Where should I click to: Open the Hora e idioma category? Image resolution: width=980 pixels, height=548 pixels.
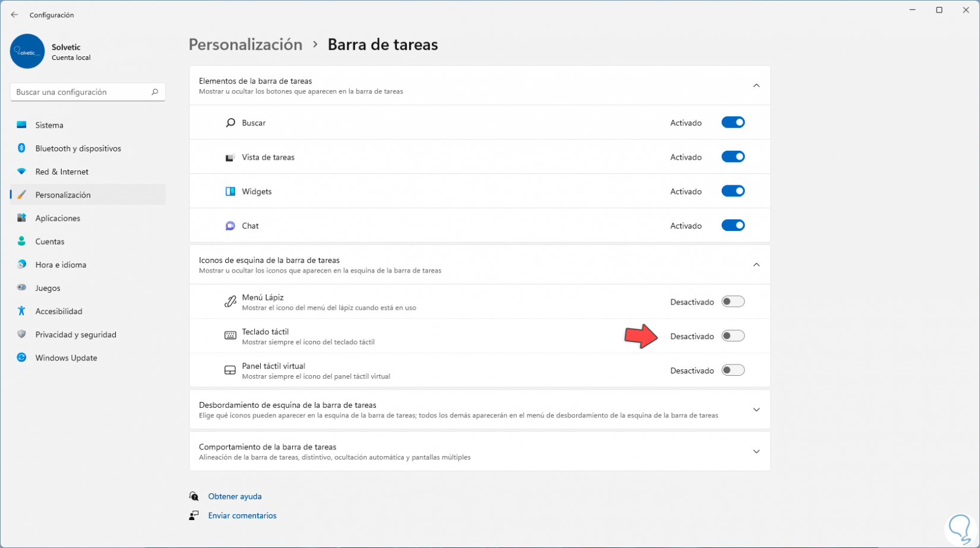pyautogui.click(x=88, y=265)
